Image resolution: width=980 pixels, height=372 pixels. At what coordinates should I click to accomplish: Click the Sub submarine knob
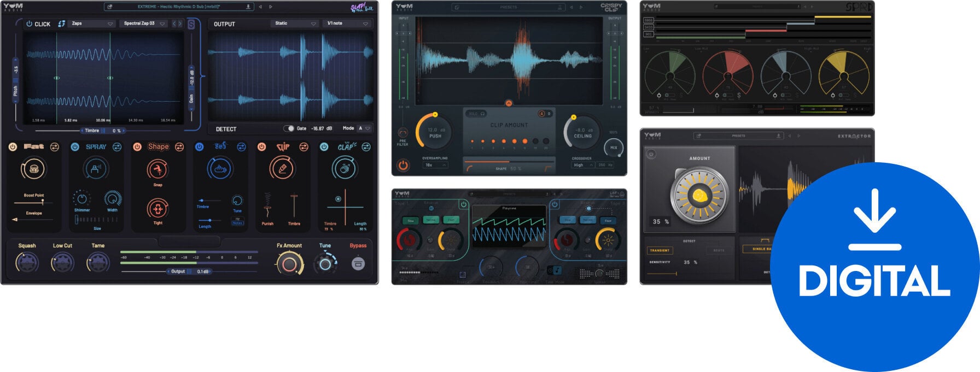pos(220,169)
